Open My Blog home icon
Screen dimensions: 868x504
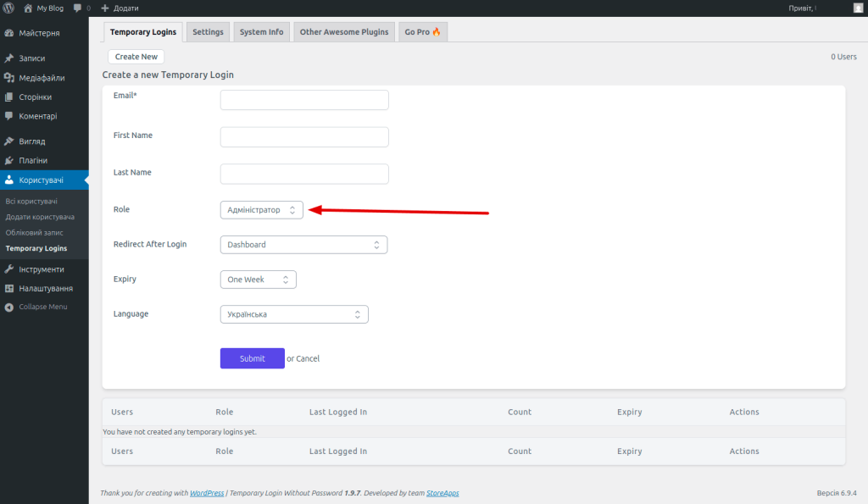(28, 8)
